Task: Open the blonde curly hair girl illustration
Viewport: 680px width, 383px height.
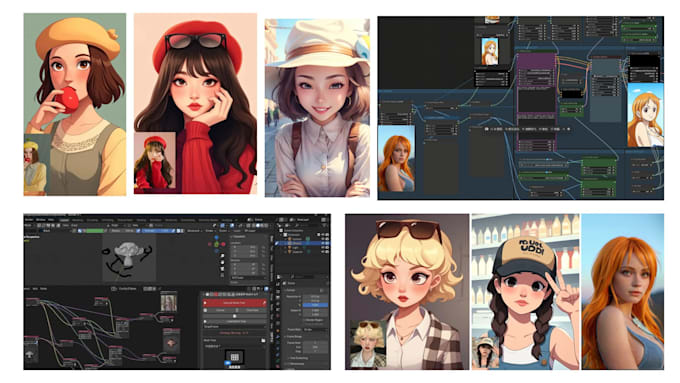Action: 407,291
